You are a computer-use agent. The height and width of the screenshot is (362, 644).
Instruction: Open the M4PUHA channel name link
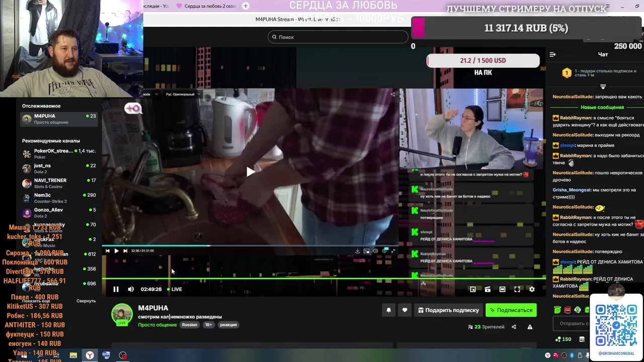point(153,308)
